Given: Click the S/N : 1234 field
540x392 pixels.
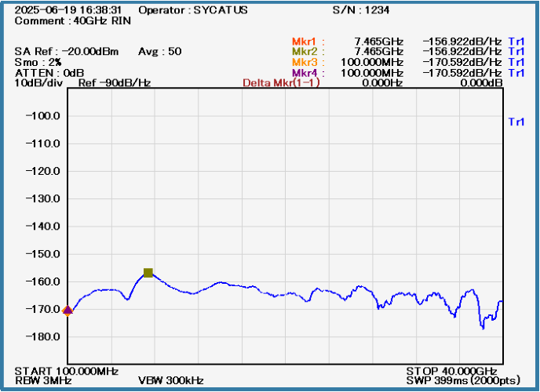Looking at the screenshot, I should [361, 10].
